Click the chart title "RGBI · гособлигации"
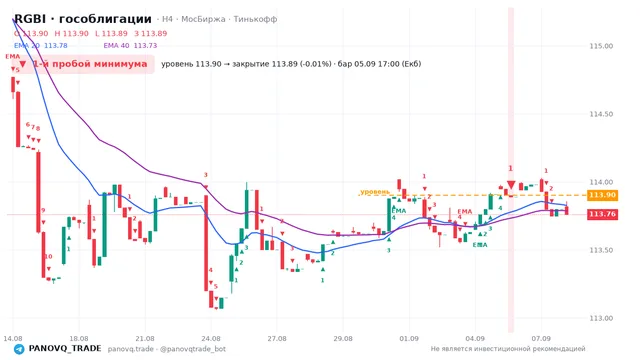The image size is (640, 360). [83, 19]
